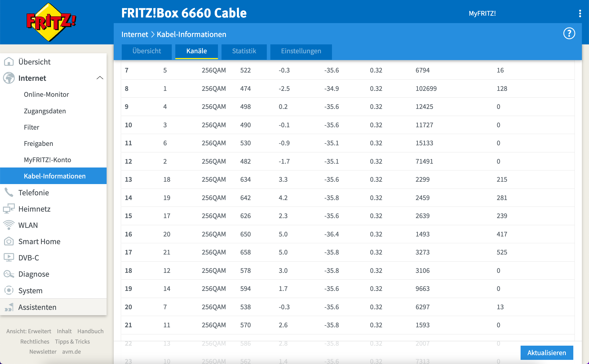Click the value 6794 in row 7

[423, 70]
